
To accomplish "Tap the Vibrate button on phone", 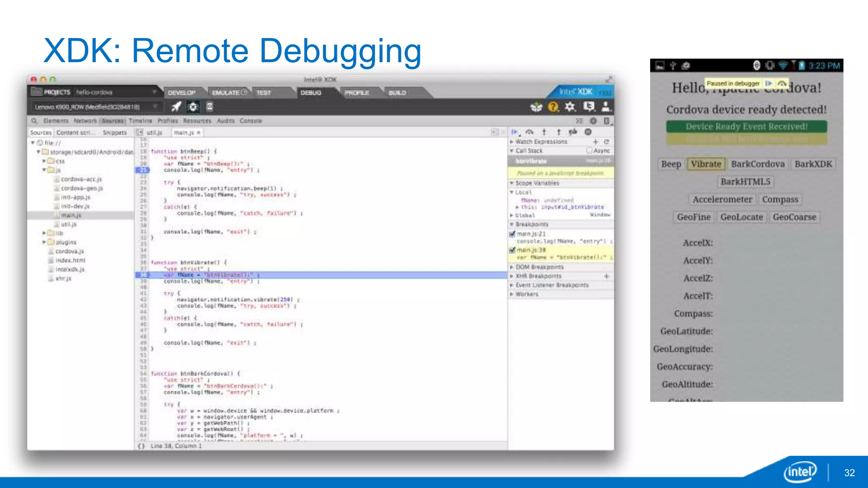I will click(x=706, y=164).
